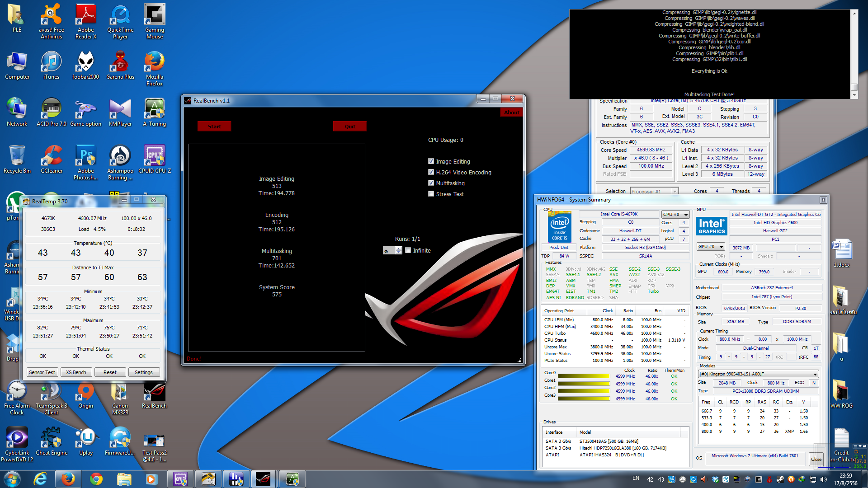
Task: Click About in RealBench window
Action: click(511, 113)
